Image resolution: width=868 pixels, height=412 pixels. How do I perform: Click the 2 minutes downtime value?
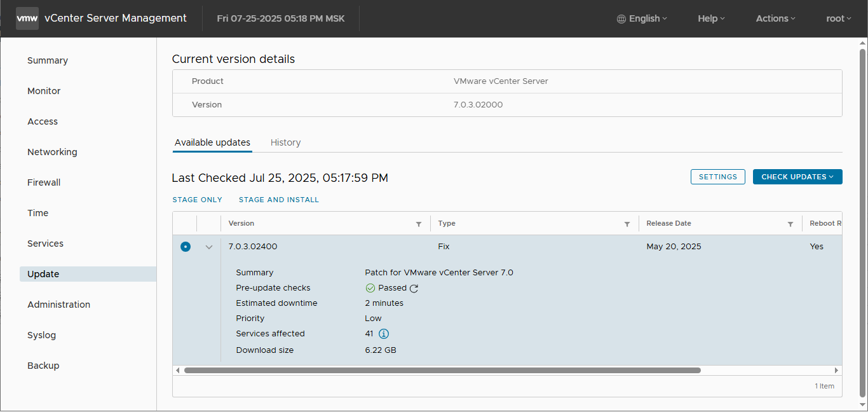coord(384,303)
